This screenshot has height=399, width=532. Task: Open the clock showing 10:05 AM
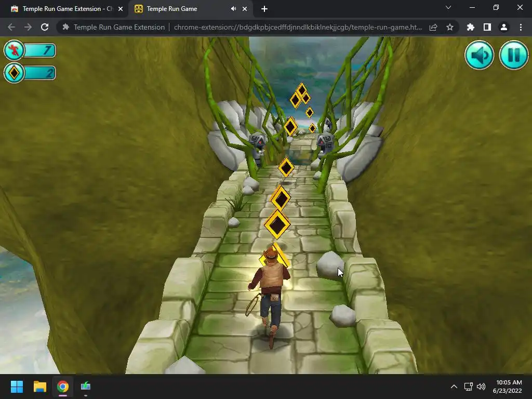[509, 382]
